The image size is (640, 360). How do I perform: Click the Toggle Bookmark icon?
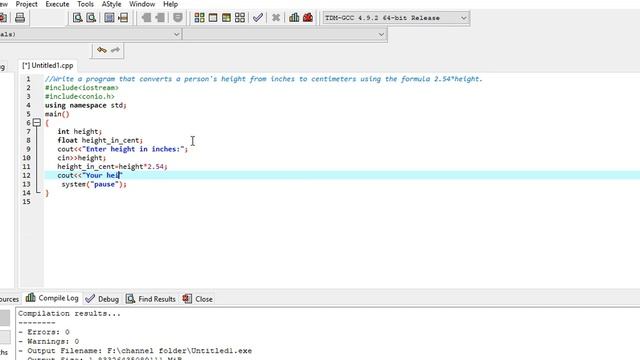[178, 18]
